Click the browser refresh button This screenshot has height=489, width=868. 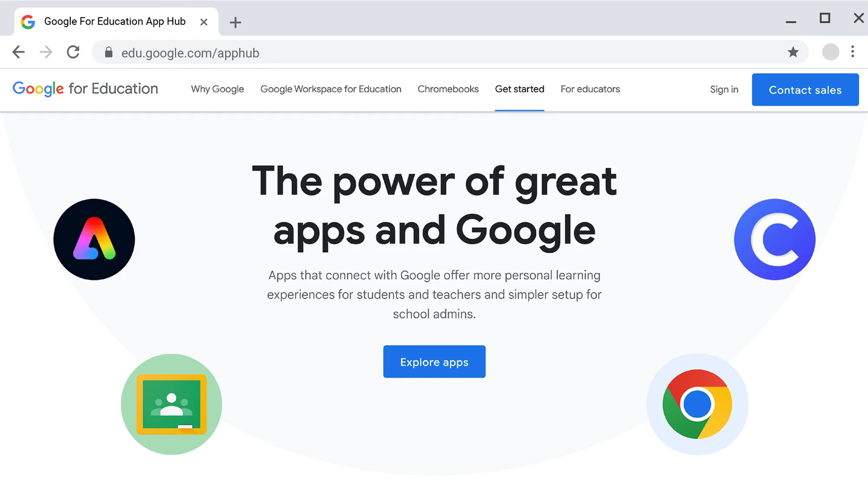click(x=73, y=53)
